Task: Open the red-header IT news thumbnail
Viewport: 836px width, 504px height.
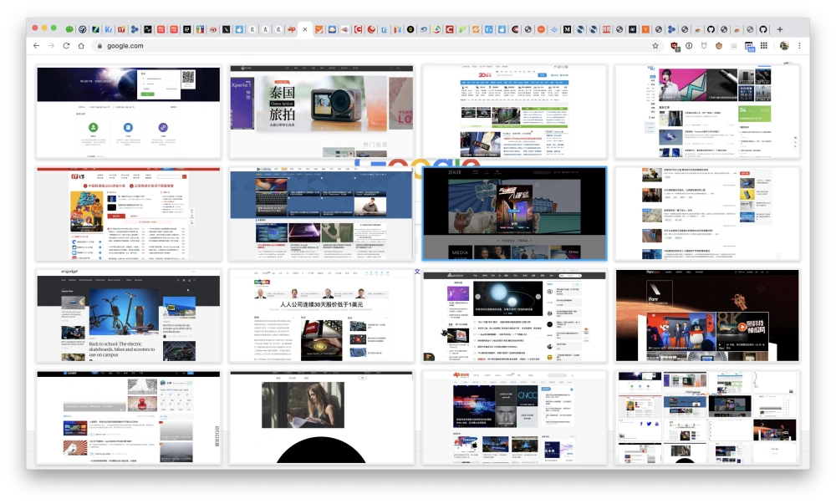Action: click(x=128, y=214)
